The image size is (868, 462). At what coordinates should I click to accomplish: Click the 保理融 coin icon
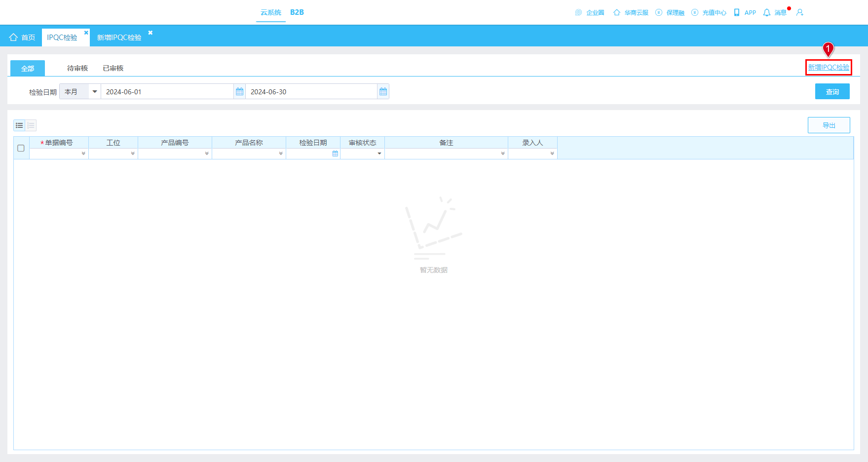coord(659,12)
